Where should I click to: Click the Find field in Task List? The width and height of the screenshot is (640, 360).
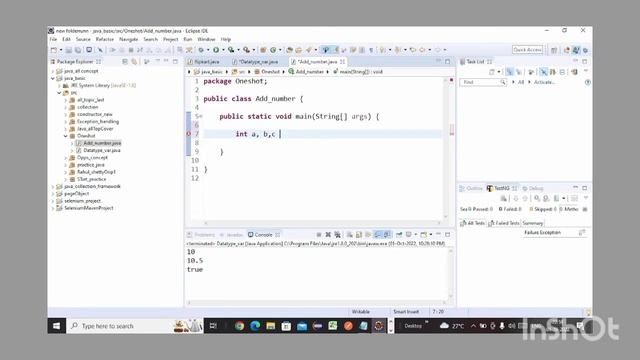pos(483,82)
